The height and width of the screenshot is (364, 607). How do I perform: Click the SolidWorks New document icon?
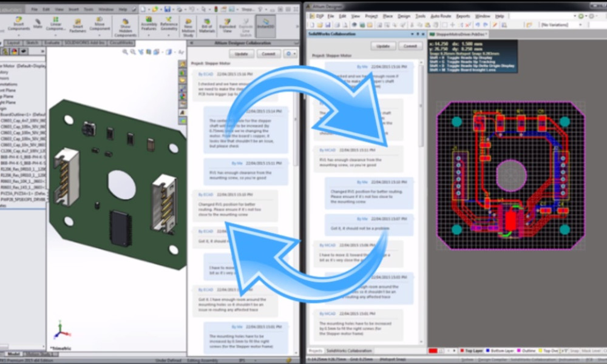click(x=143, y=9)
